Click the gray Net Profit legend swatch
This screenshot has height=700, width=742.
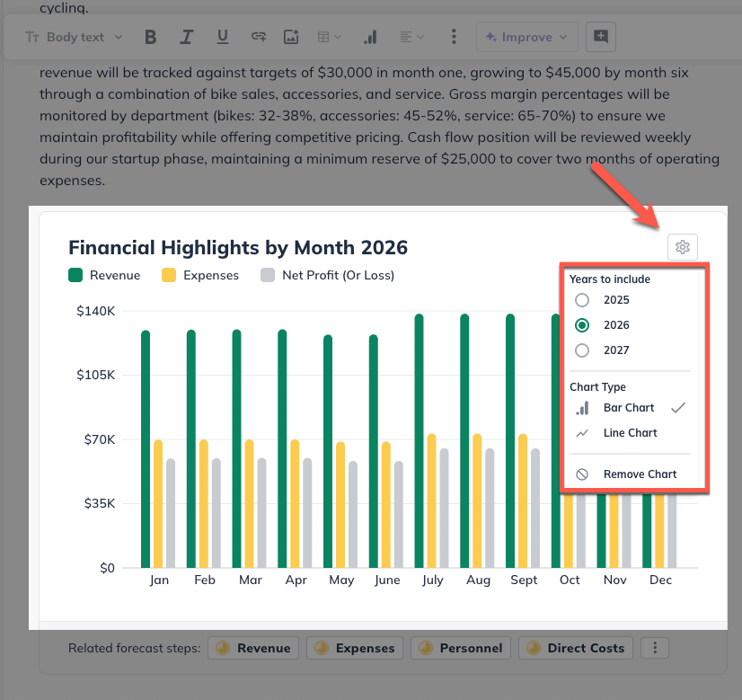tap(268, 275)
